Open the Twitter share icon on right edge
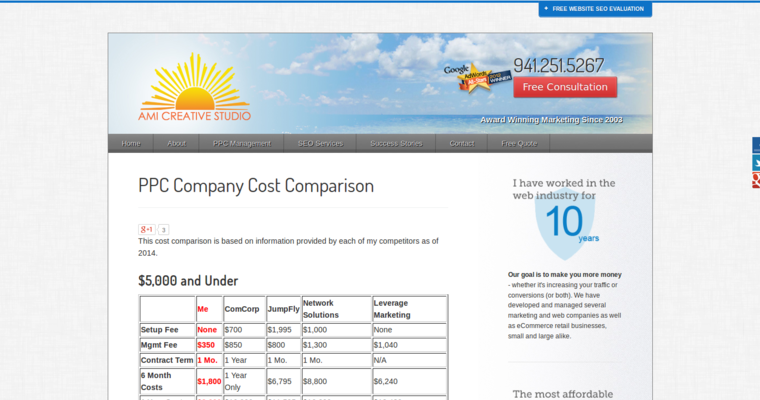The image size is (760, 400). click(756, 163)
